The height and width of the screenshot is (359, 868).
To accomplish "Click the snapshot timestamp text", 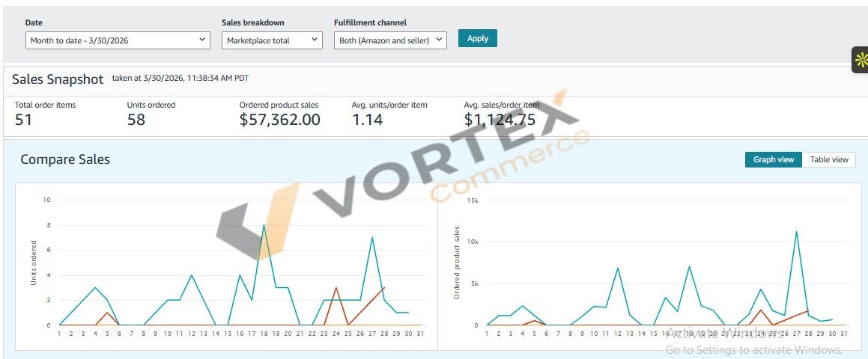I will (x=180, y=79).
